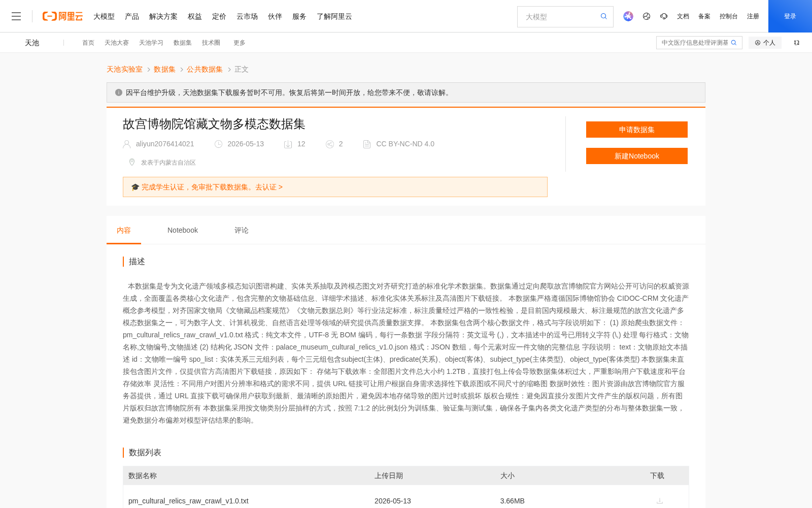Open the 备案 link
This screenshot has height=508, width=812.
(x=704, y=16)
